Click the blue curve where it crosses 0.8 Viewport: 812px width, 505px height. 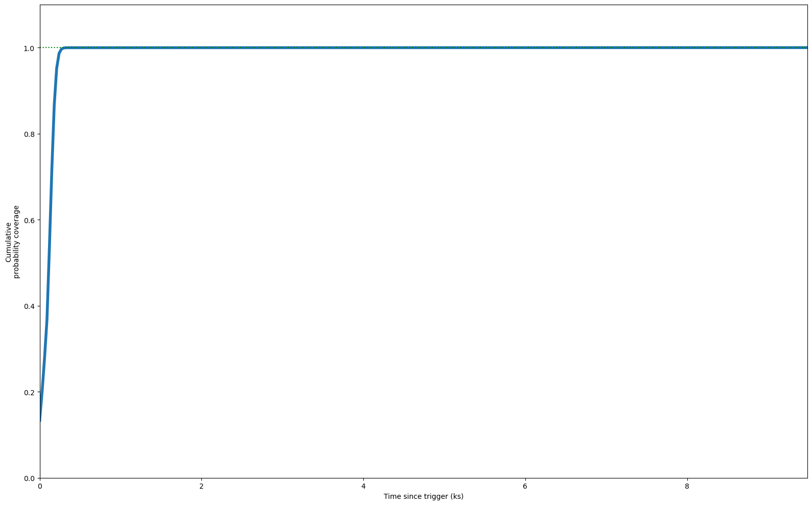click(x=53, y=134)
